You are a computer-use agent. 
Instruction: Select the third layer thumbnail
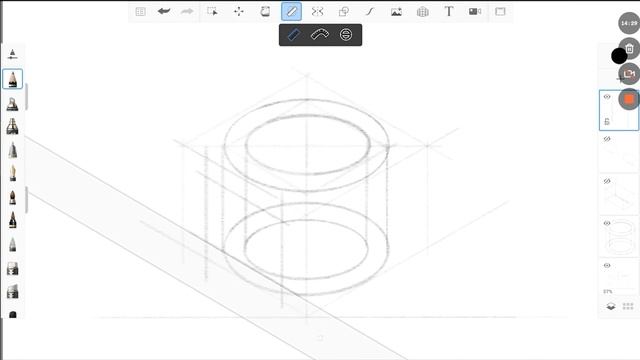619,195
